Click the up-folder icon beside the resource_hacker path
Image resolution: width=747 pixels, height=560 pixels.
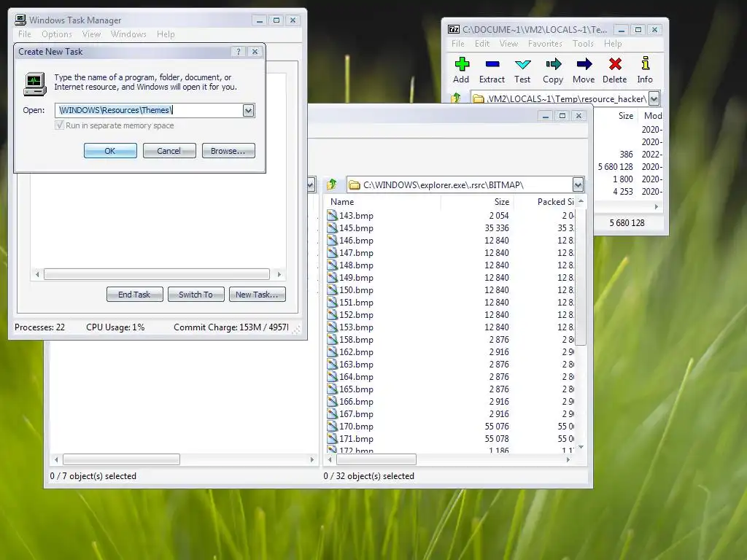click(x=456, y=98)
